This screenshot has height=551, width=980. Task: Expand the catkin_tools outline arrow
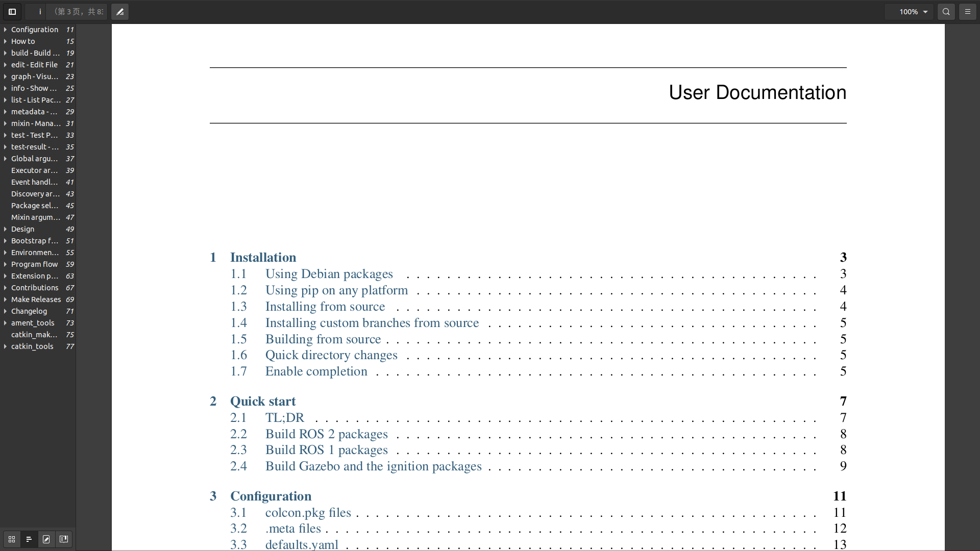point(5,346)
